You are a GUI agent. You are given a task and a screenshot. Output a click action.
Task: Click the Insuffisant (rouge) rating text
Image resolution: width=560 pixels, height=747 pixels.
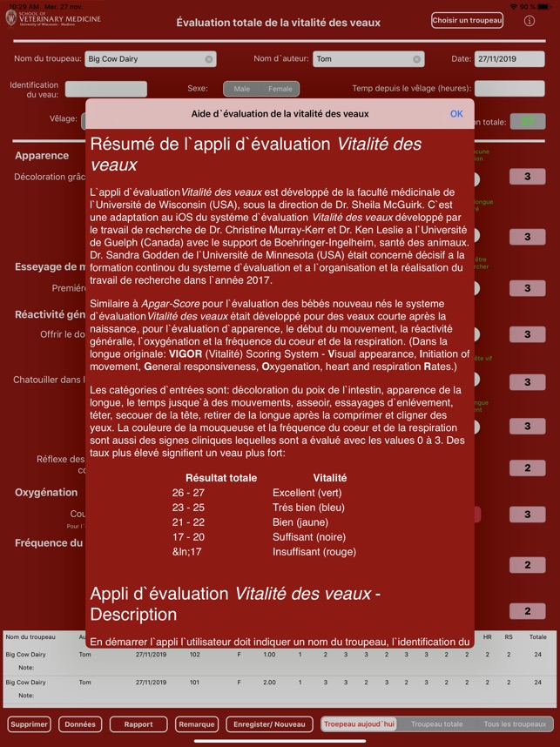point(314,552)
